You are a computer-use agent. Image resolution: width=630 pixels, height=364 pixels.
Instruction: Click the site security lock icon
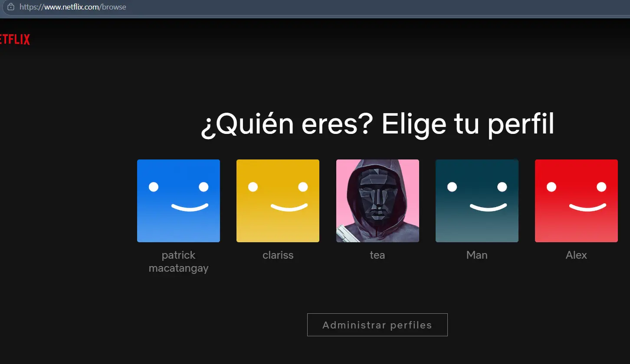(x=11, y=7)
